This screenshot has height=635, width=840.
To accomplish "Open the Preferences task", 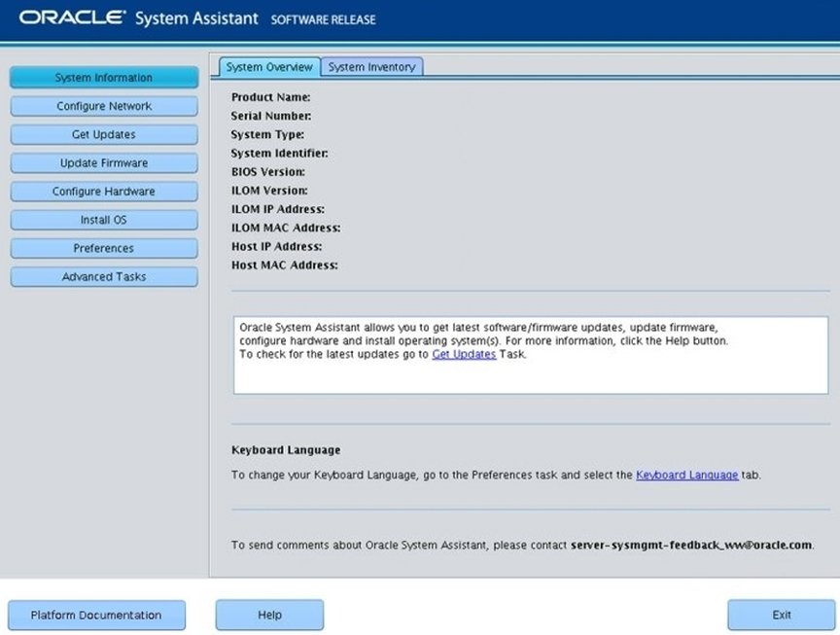I will [x=103, y=248].
